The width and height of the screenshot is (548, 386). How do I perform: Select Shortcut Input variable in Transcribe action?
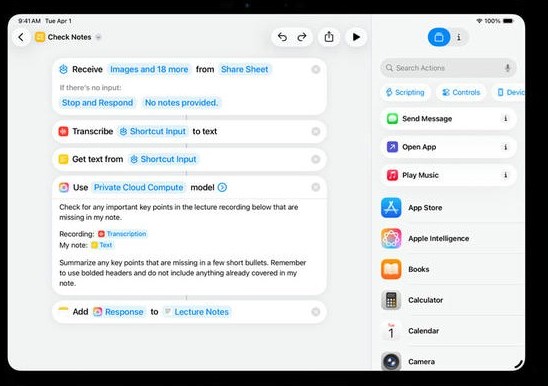153,131
